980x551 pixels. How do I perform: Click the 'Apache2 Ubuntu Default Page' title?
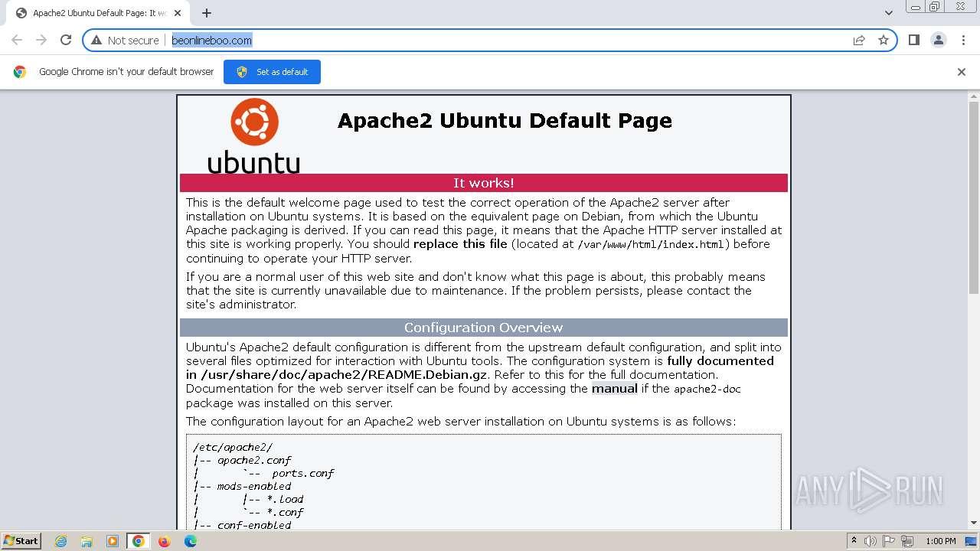505,121
